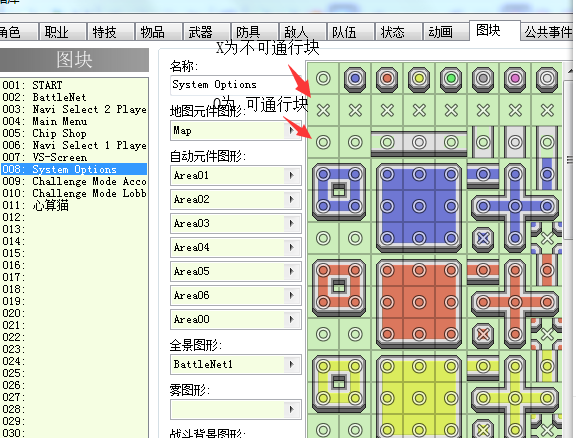Toggle the X under the magenta button tile
Image resolution: width=576 pixels, height=438 pixels.
tap(515, 110)
